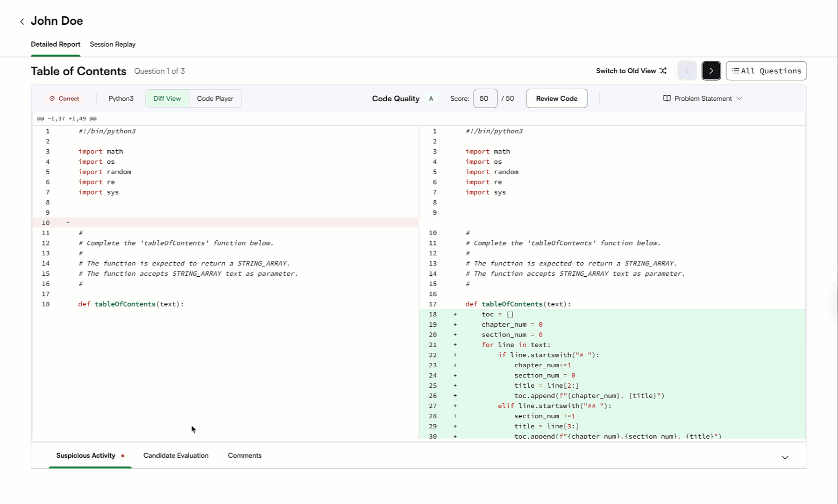Click the red alert dot on Suspicious Activity
Screen dimensions: 838x504
pyautogui.click(x=123, y=455)
